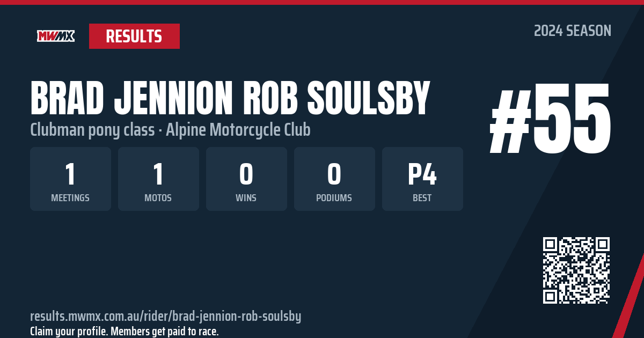Click the PODIUMS label text

point(334,198)
